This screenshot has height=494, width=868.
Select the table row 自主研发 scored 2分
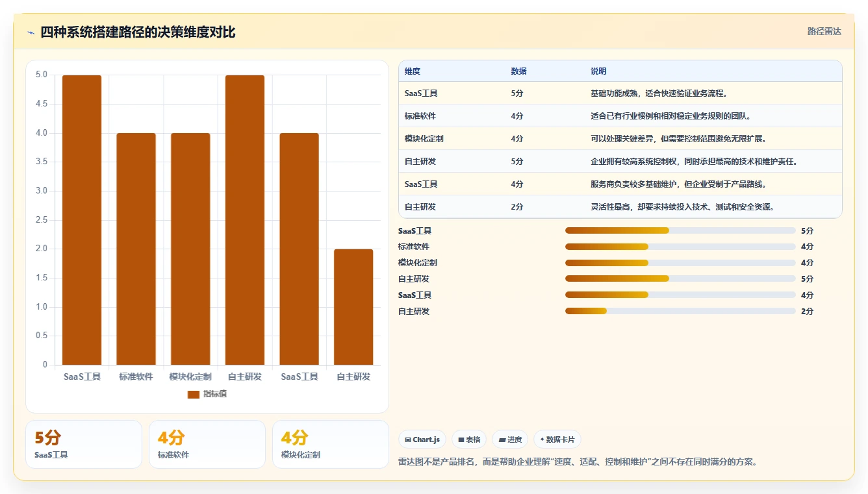pos(620,207)
